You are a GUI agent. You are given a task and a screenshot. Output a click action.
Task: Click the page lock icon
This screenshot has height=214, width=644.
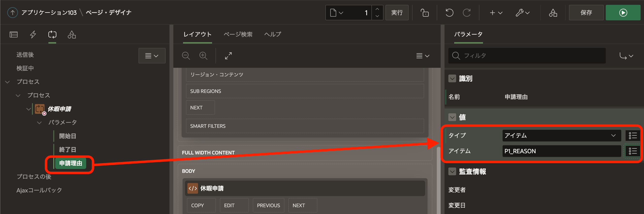(424, 13)
